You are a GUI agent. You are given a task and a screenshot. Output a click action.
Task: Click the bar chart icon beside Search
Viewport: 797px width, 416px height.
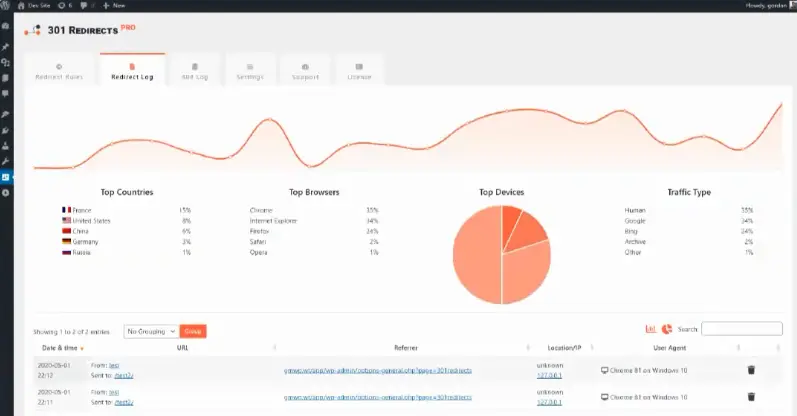point(650,329)
